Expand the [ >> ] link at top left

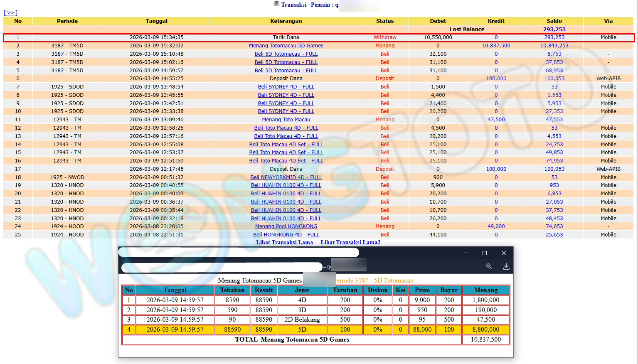(x=10, y=13)
